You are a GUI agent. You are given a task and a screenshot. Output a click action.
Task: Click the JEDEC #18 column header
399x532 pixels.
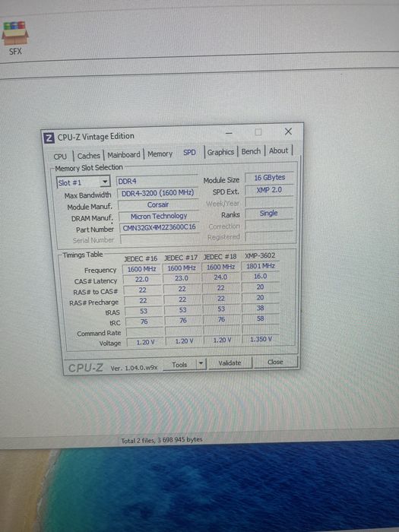pos(220,257)
